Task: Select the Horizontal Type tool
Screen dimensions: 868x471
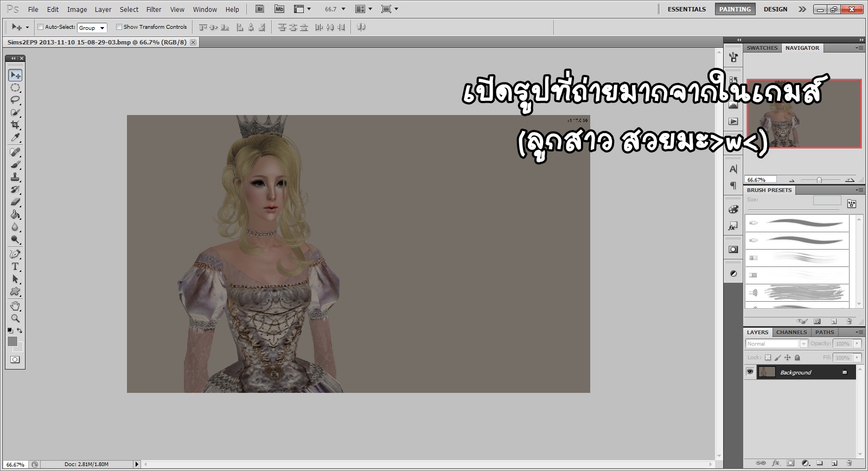Action: click(15, 266)
